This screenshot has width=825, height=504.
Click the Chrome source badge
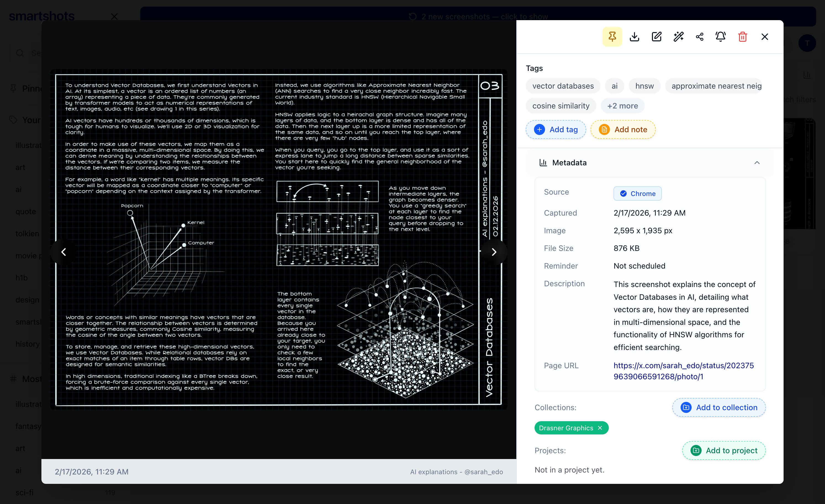click(x=637, y=193)
